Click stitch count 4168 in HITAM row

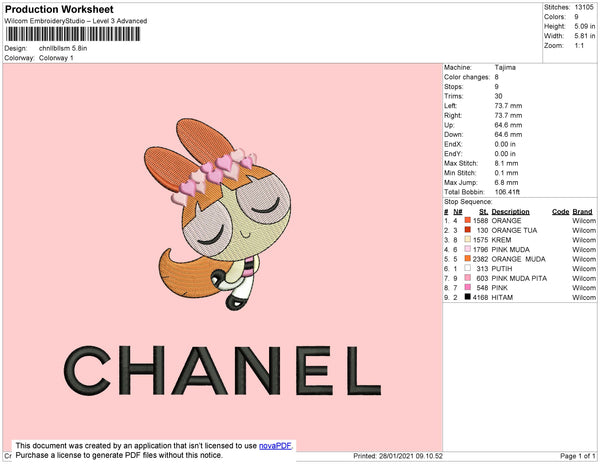(x=480, y=297)
